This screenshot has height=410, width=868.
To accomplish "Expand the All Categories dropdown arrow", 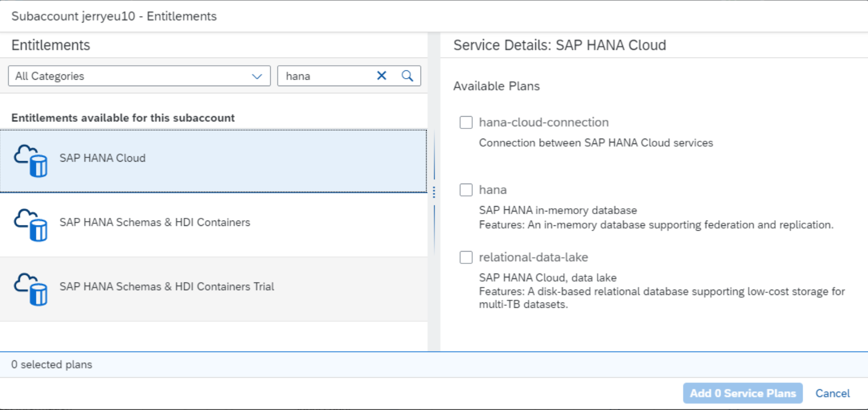I will [257, 76].
